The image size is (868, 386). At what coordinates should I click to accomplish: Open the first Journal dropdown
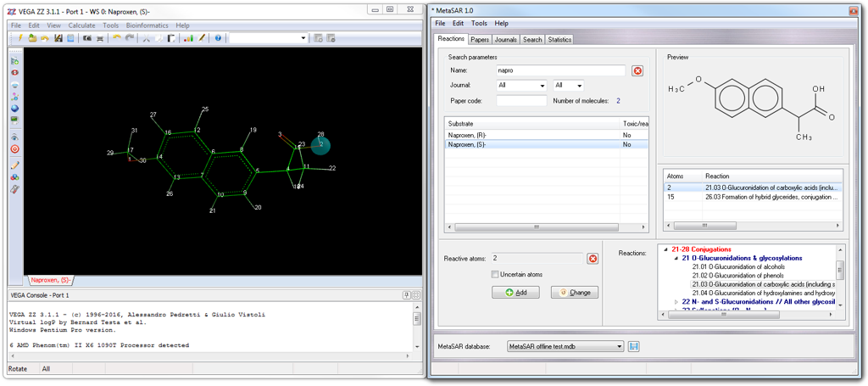[x=521, y=86]
